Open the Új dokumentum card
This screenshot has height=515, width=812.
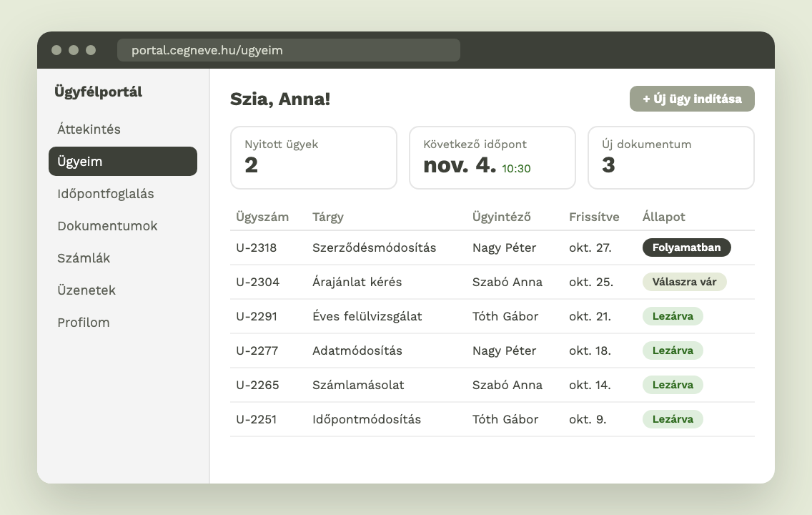(670, 157)
